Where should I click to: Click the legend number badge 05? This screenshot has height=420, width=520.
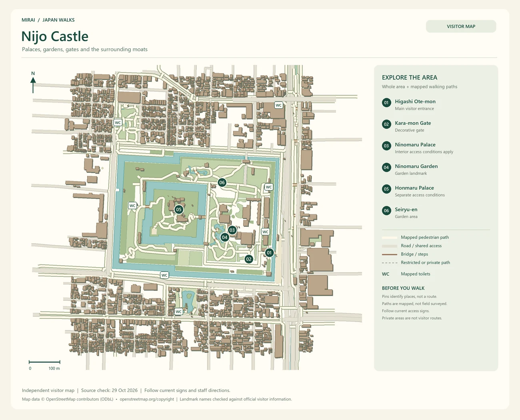point(386,189)
